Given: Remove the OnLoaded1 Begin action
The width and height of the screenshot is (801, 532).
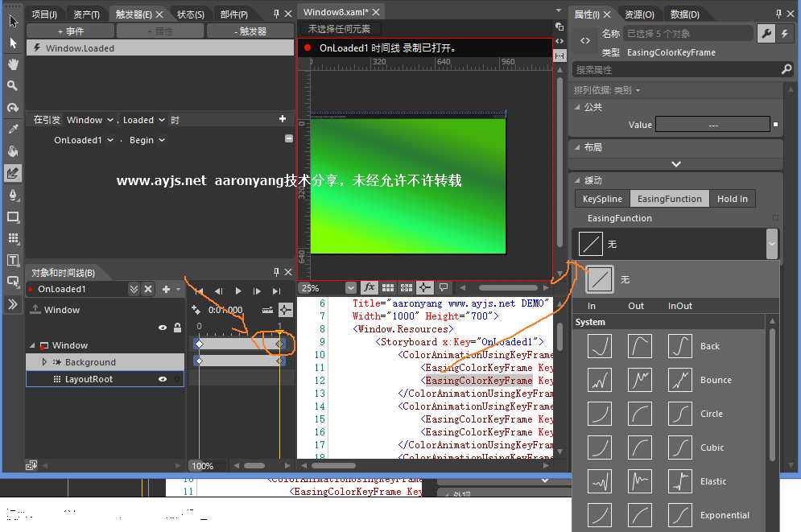Looking at the screenshot, I should (289, 138).
